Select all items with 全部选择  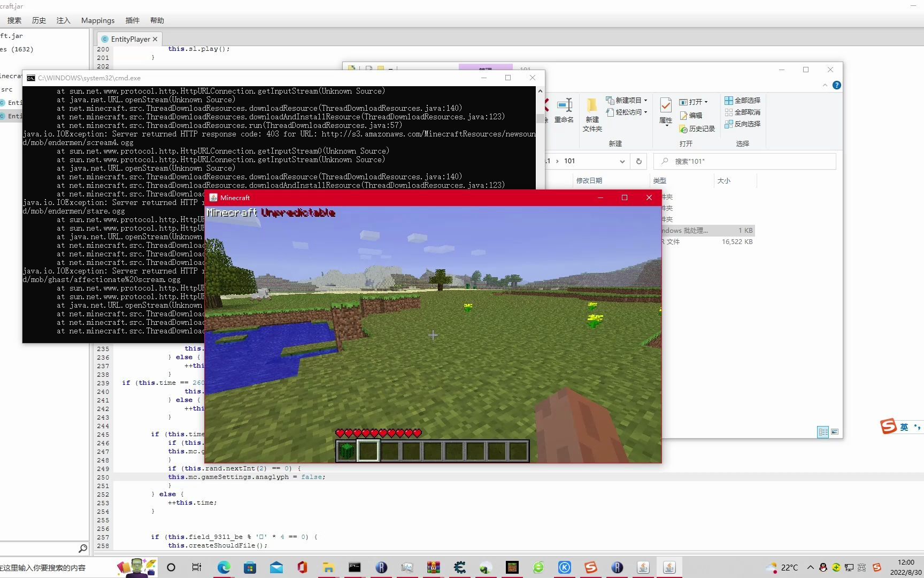click(743, 100)
